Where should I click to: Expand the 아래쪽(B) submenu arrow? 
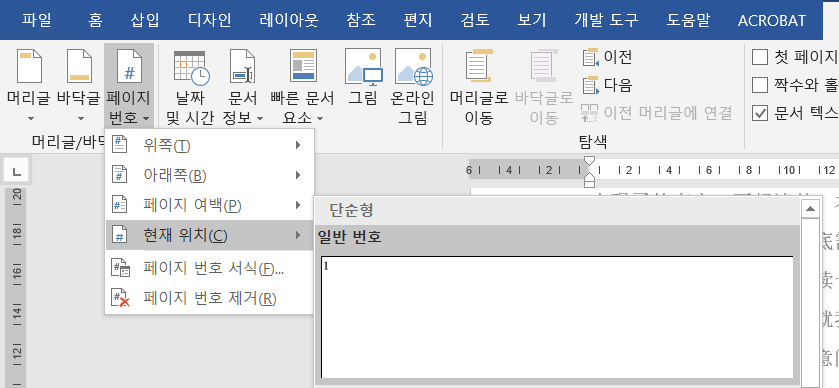pos(298,175)
